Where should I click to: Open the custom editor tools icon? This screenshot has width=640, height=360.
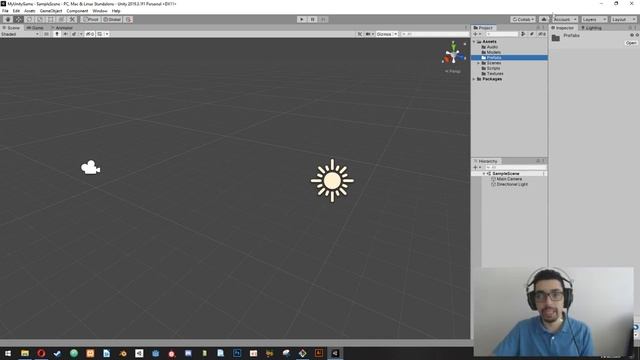[x=72, y=19]
